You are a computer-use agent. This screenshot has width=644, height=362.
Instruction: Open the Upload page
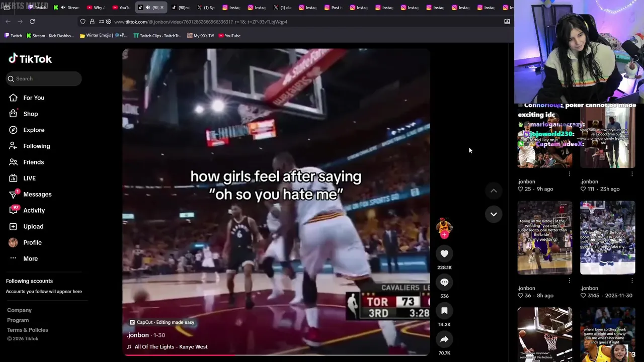point(27,226)
